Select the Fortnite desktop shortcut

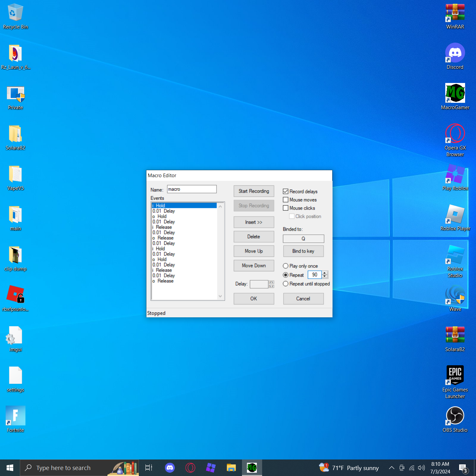click(x=16, y=416)
